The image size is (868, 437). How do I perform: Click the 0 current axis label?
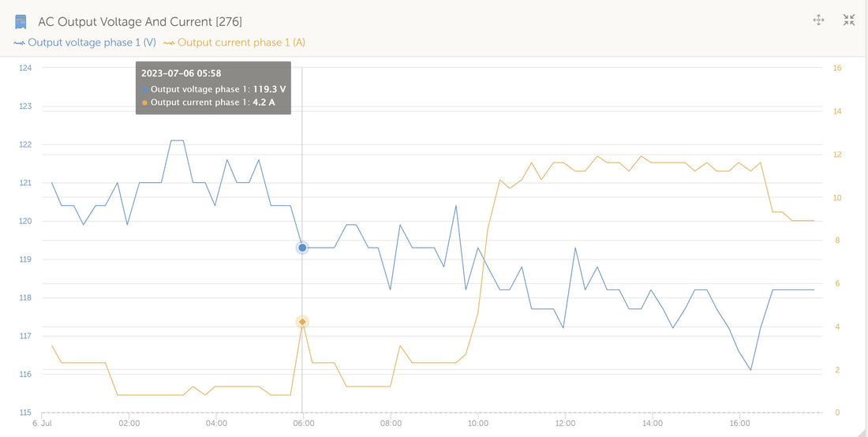click(x=836, y=413)
